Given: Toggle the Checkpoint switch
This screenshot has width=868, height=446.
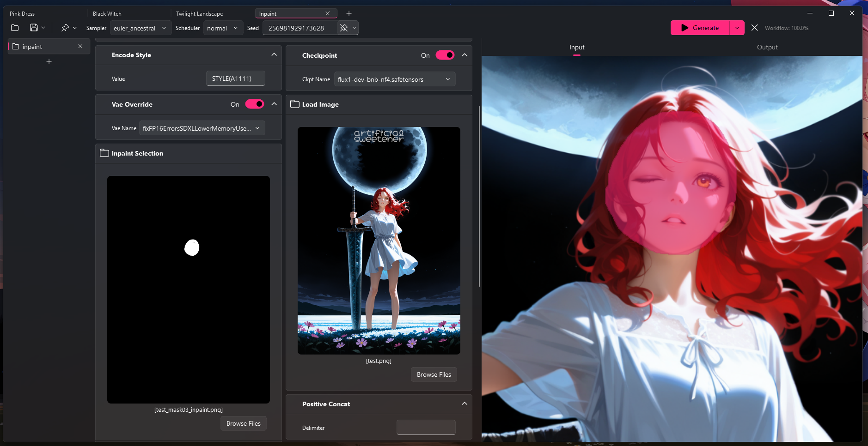Looking at the screenshot, I should coord(445,55).
